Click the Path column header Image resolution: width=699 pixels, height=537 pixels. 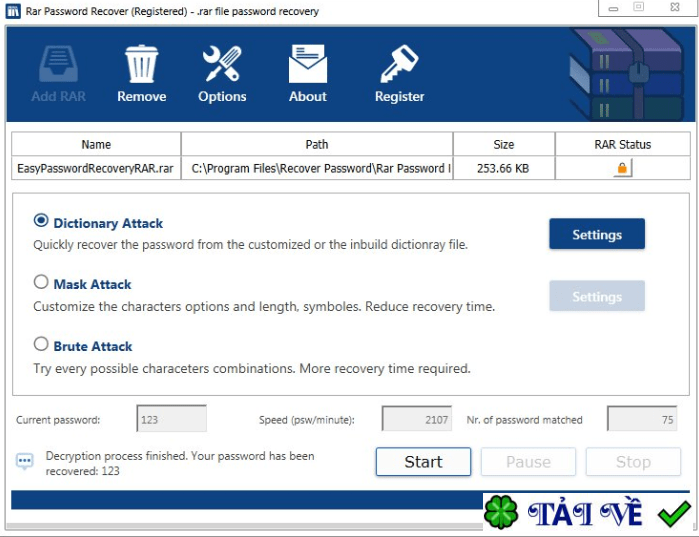point(317,144)
